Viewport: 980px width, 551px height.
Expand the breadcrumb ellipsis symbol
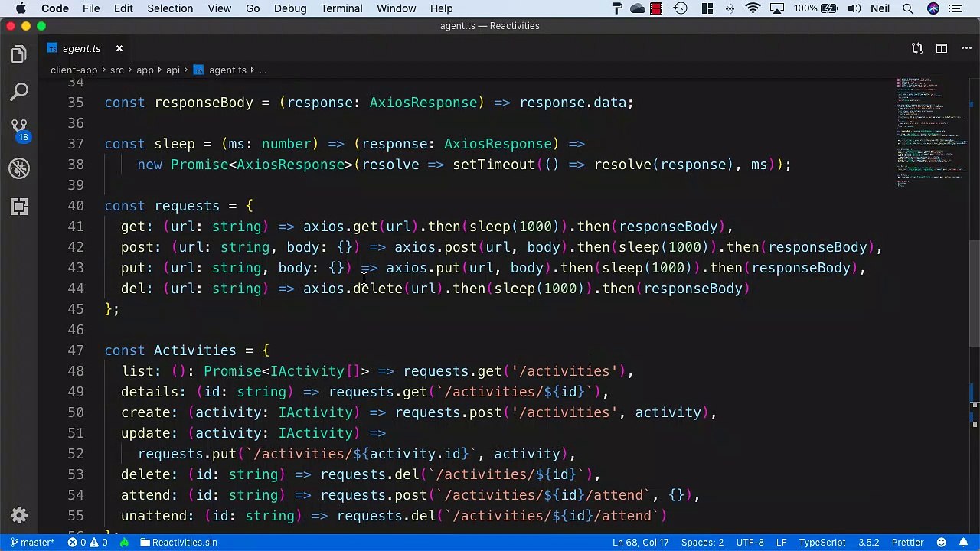click(263, 70)
